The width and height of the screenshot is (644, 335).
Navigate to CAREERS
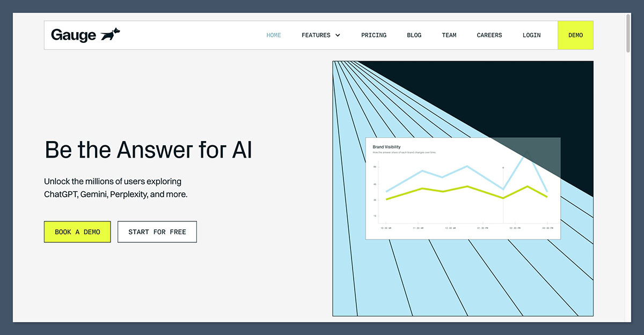tap(489, 35)
